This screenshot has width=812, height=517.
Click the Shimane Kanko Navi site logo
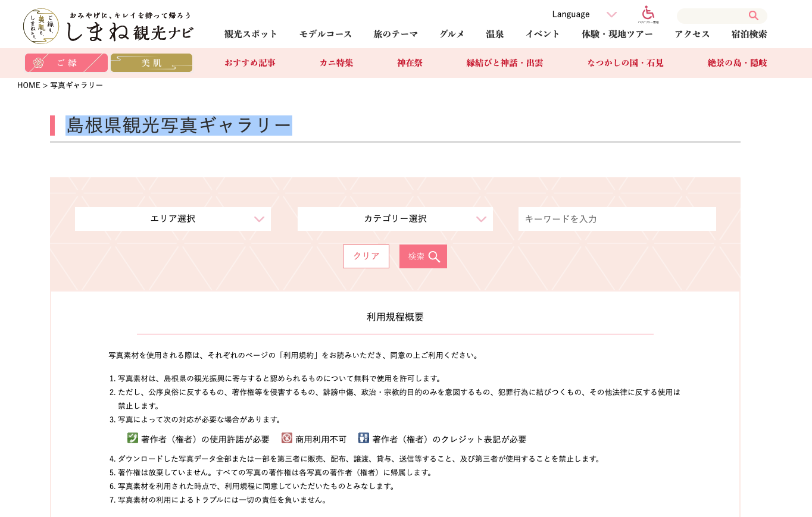coord(108,26)
